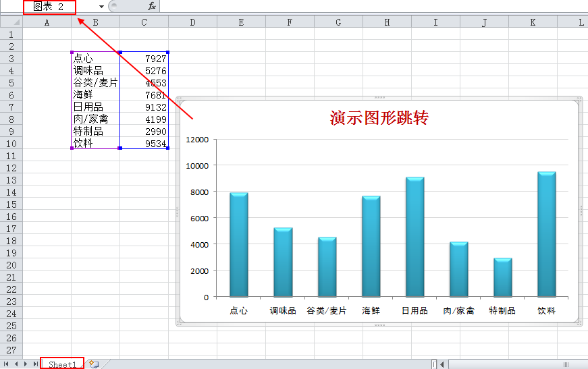Go to last sheet navigation arrow

(x=35, y=364)
